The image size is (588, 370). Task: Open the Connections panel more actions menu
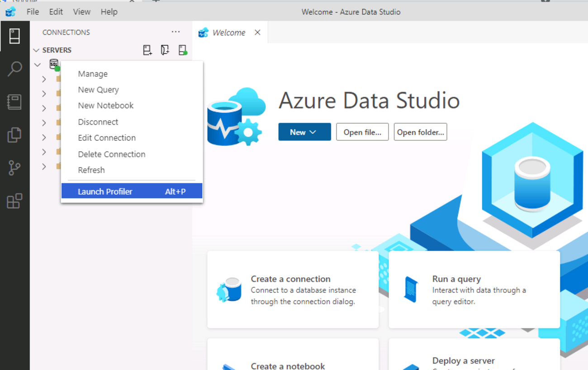pos(175,32)
